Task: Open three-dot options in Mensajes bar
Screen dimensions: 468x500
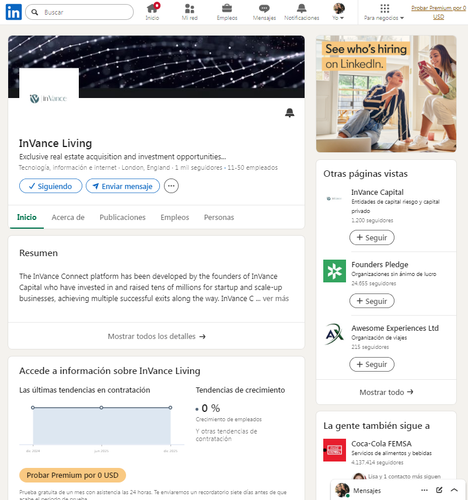Action: pyautogui.click(x=424, y=490)
